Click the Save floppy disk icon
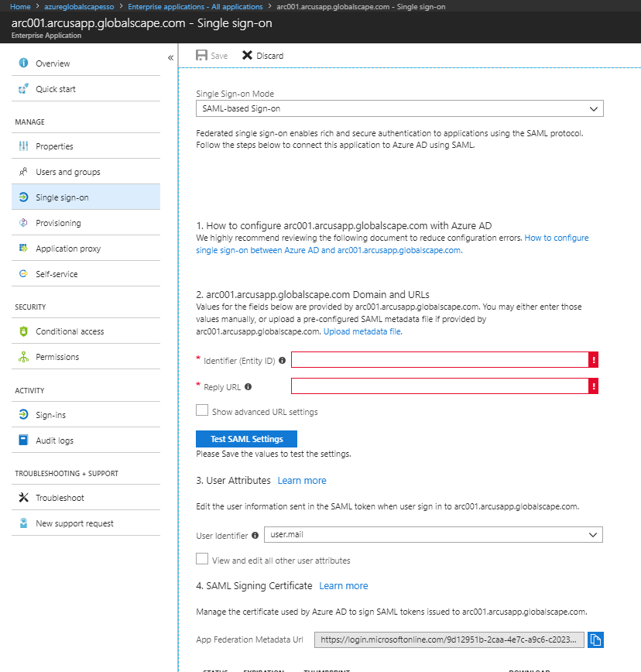Image resolution: width=641 pixels, height=672 pixels. tap(202, 55)
